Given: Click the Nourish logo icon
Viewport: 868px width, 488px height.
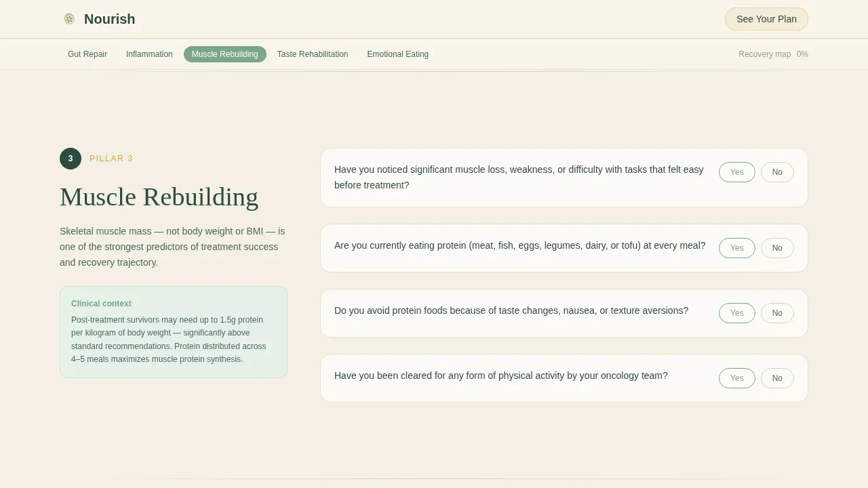Looking at the screenshot, I should 69,19.
